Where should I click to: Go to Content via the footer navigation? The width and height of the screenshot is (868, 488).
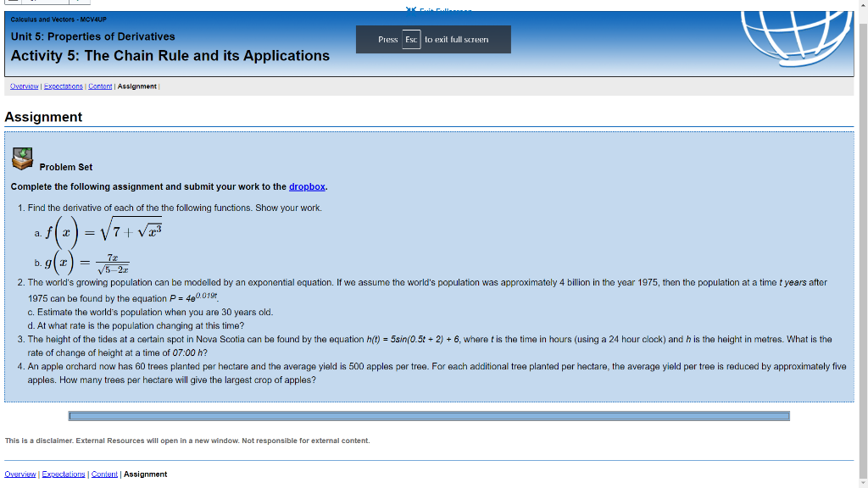[x=104, y=474]
